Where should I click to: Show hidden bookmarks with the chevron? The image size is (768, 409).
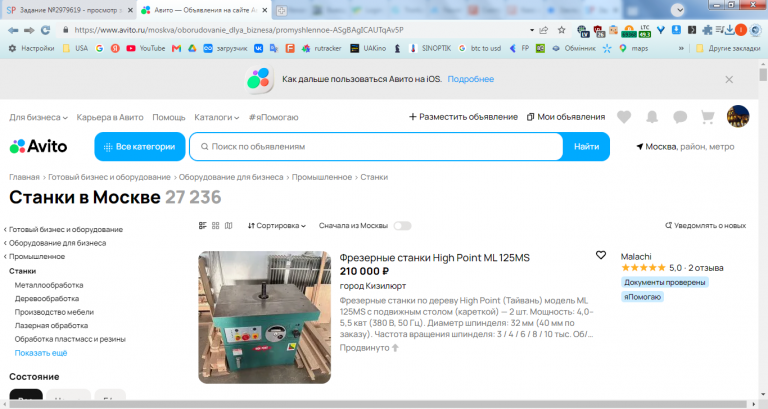(x=681, y=48)
